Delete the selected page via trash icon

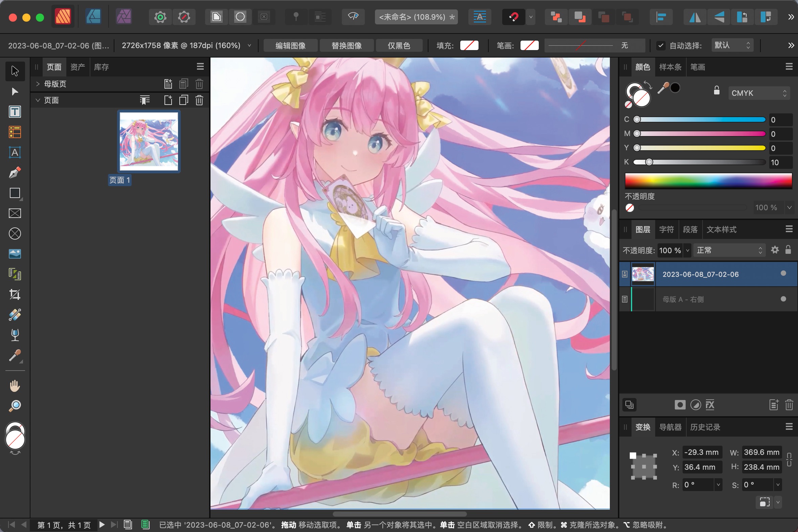[200, 101]
